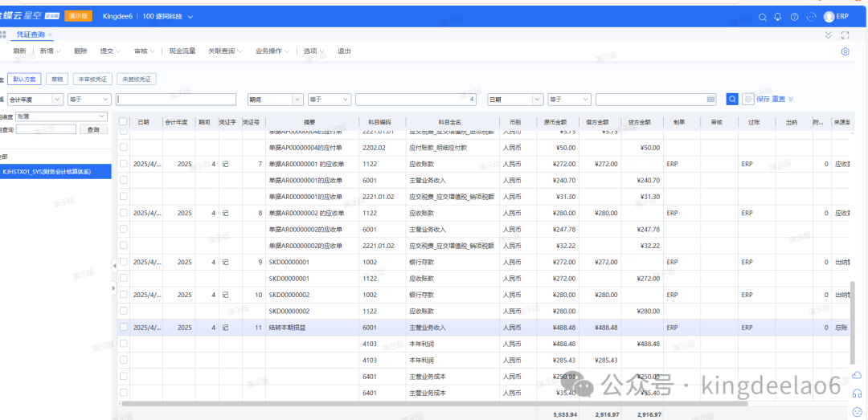Viewport: 868px width, 420px height.
Task: Click the blue search filter button
Action: pyautogui.click(x=732, y=99)
